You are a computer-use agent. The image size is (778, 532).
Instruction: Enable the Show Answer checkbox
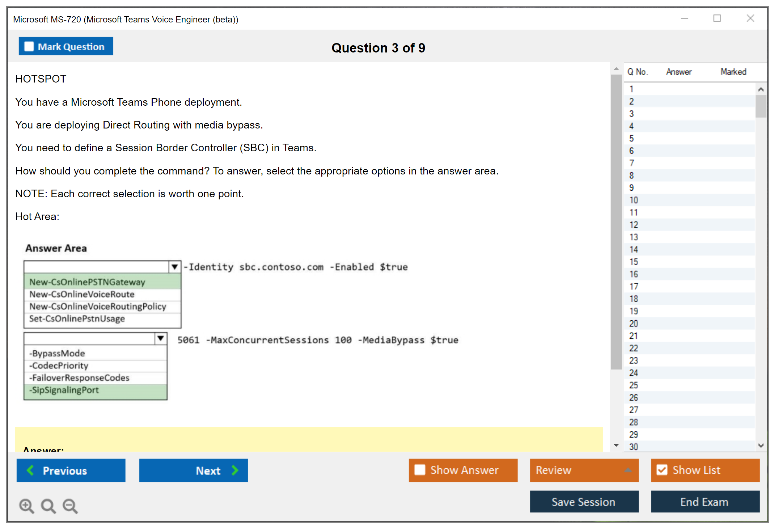420,470
